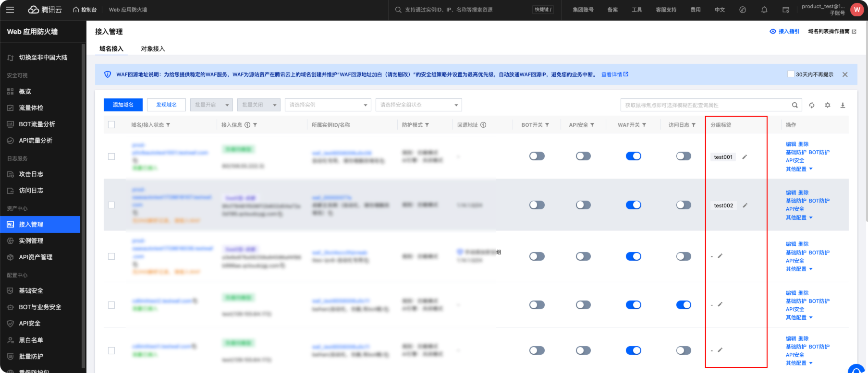This screenshot has height=373, width=868.
Task: Edit the test002 group tag pencil
Action: point(745,205)
